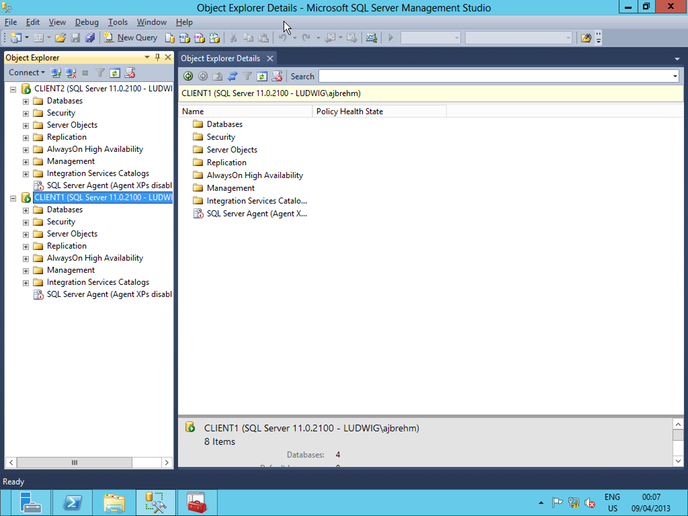This screenshot has height=516, width=688.
Task: Select the Management folder in the details list
Action: point(230,188)
